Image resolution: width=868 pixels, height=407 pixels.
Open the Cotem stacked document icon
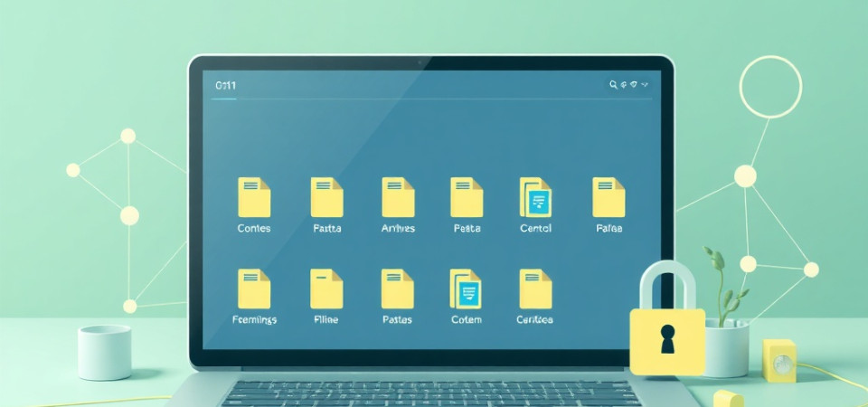pos(466,289)
